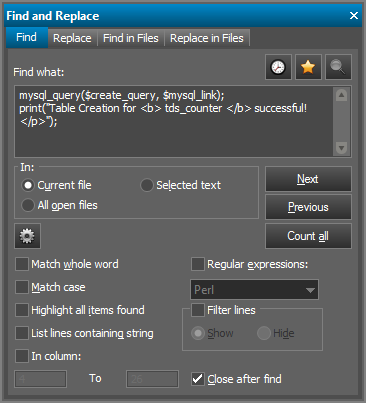Viewport: 366px width, 403px height.
Task: Click the Previous button
Action: pos(308,207)
